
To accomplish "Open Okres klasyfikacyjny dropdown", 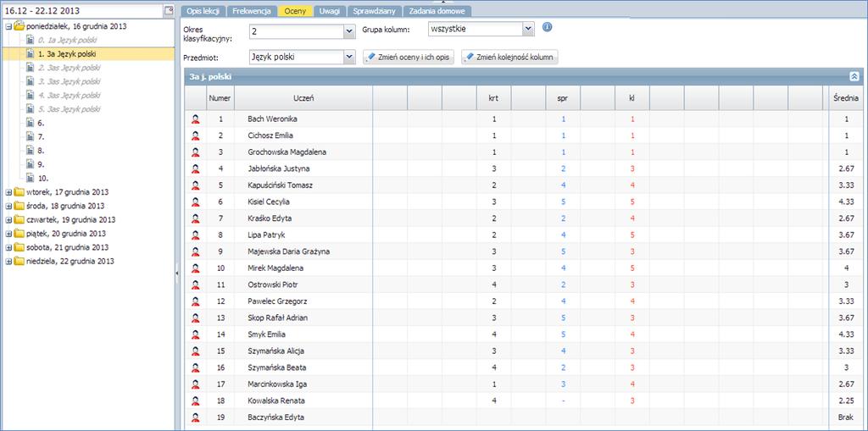I will click(349, 31).
